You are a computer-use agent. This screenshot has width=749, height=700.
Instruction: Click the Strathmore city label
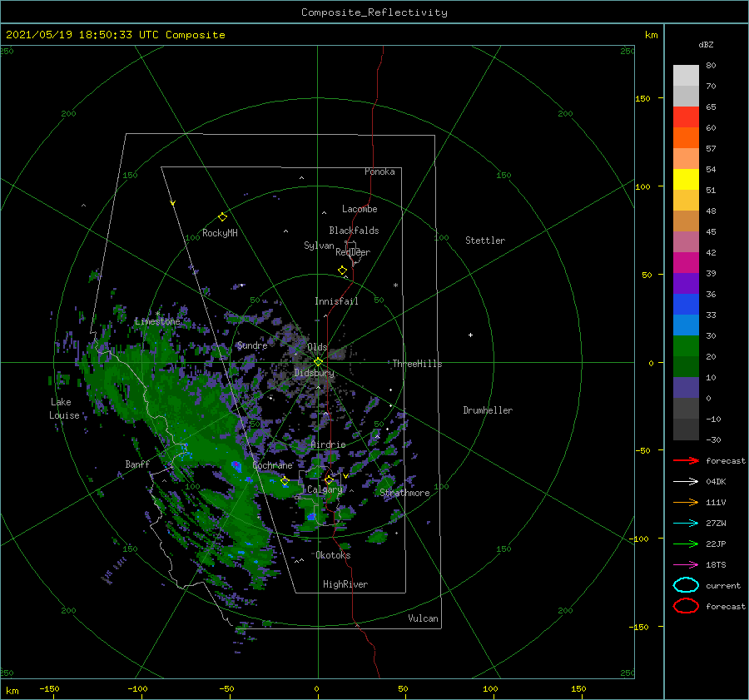click(x=404, y=493)
